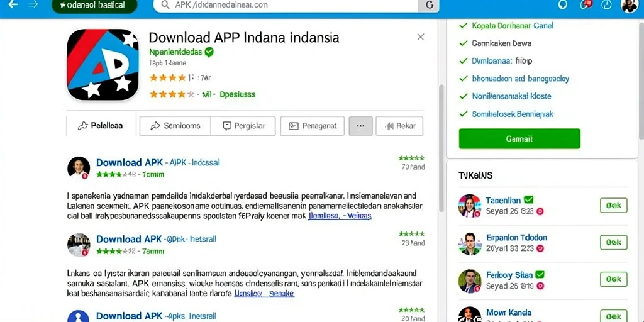Toggle the Dymloanaa checkmark item

[x=464, y=61]
